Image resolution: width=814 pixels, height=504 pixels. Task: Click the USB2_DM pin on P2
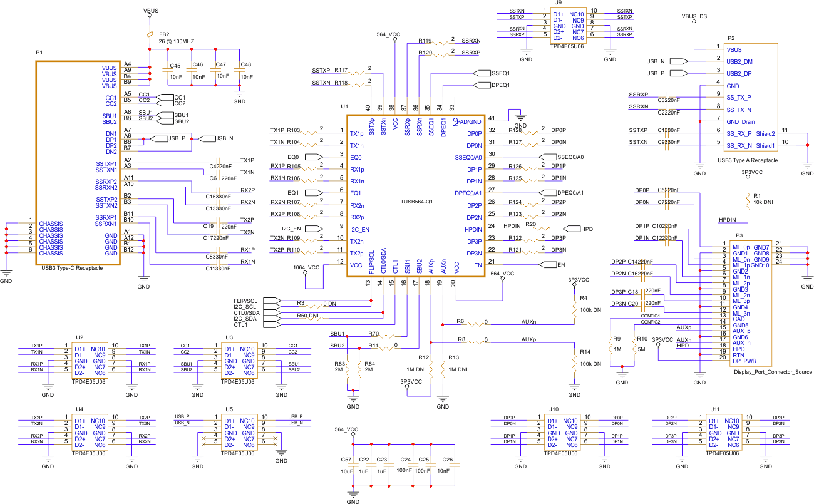[740, 61]
